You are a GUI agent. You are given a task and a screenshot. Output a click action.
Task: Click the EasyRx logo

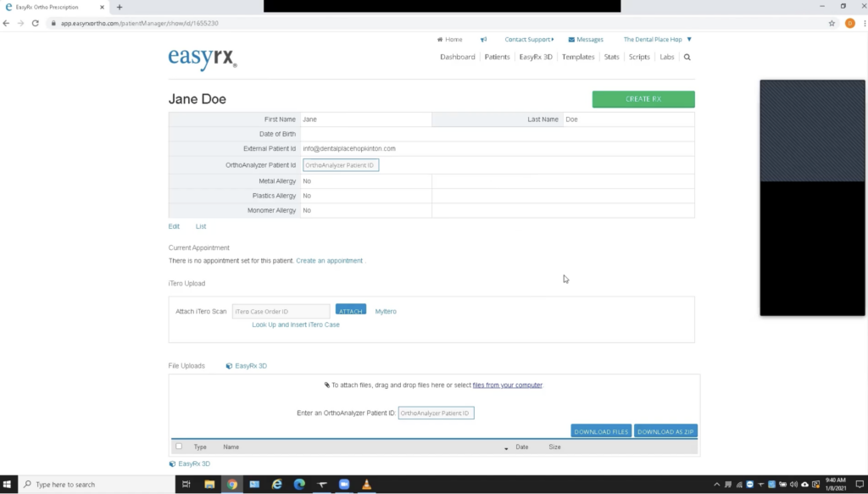[x=203, y=58]
